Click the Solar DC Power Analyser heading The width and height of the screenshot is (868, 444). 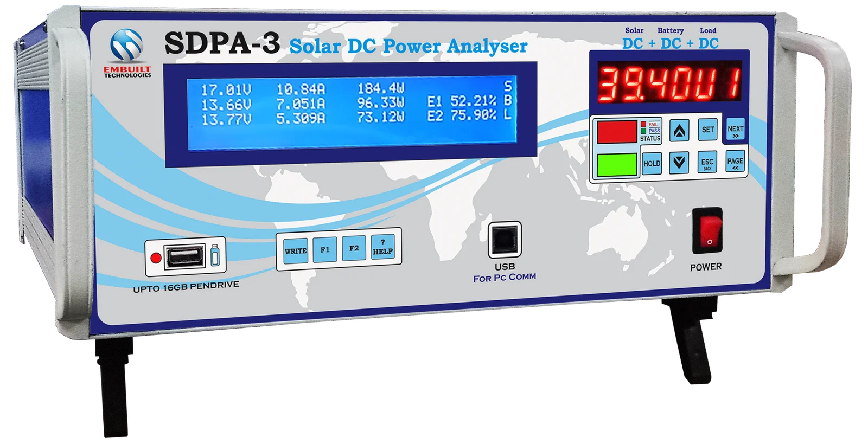click(x=408, y=46)
